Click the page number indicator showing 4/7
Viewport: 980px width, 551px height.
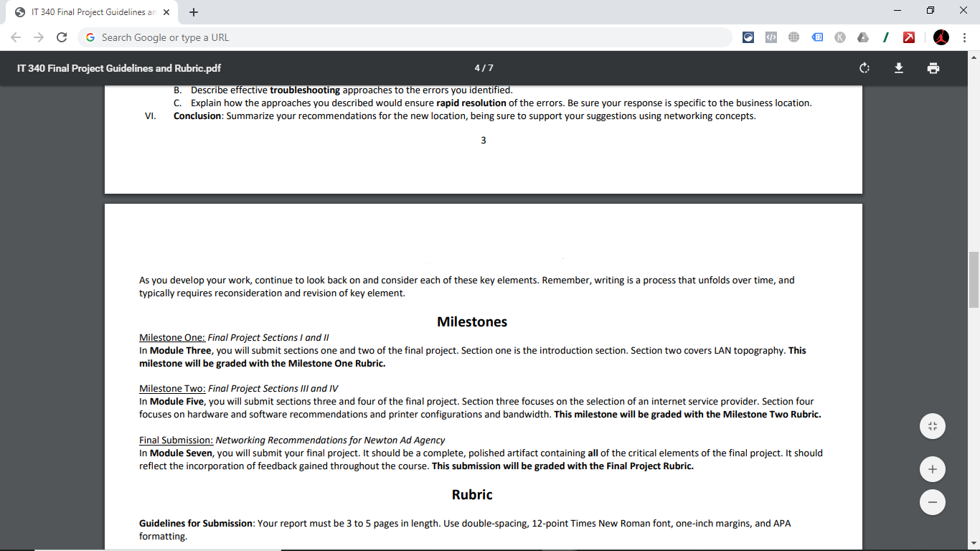484,68
